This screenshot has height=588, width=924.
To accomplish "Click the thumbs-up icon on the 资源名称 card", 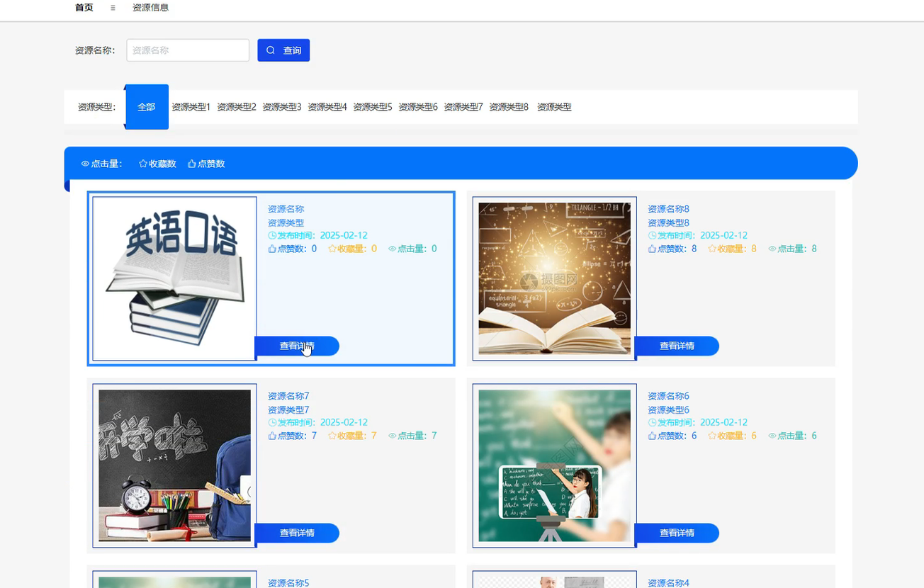I will [272, 249].
